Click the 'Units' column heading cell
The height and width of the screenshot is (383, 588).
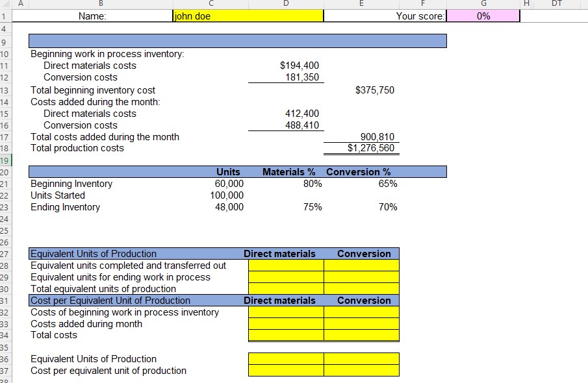point(228,171)
